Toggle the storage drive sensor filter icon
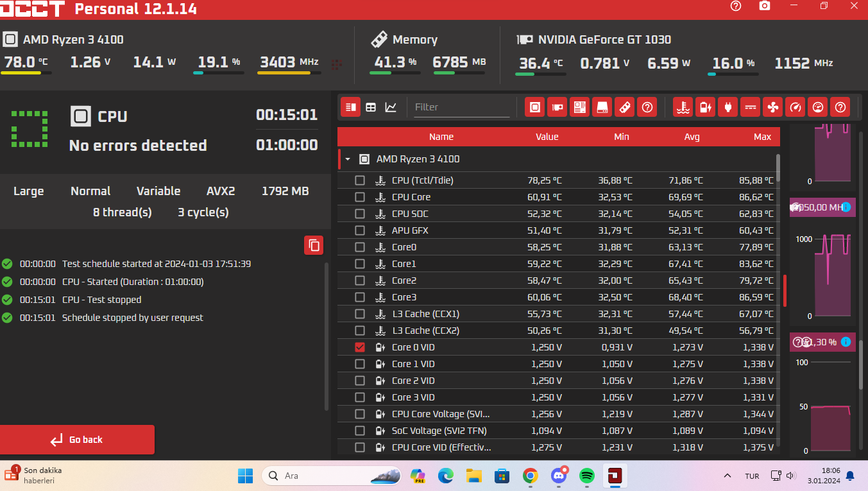Screen dimensions: 868x491 pyautogui.click(x=602, y=107)
